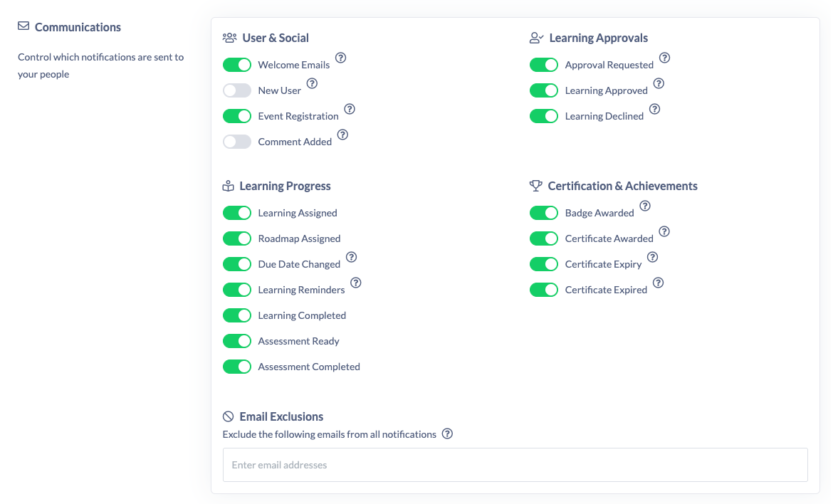Click help icon beside New User
Image resolution: width=833 pixels, height=504 pixels.
pyautogui.click(x=312, y=83)
